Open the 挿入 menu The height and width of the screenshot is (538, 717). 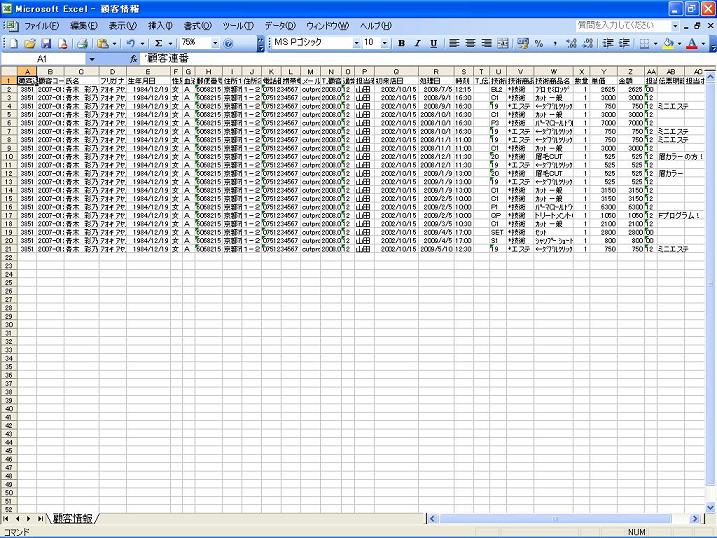[160, 26]
